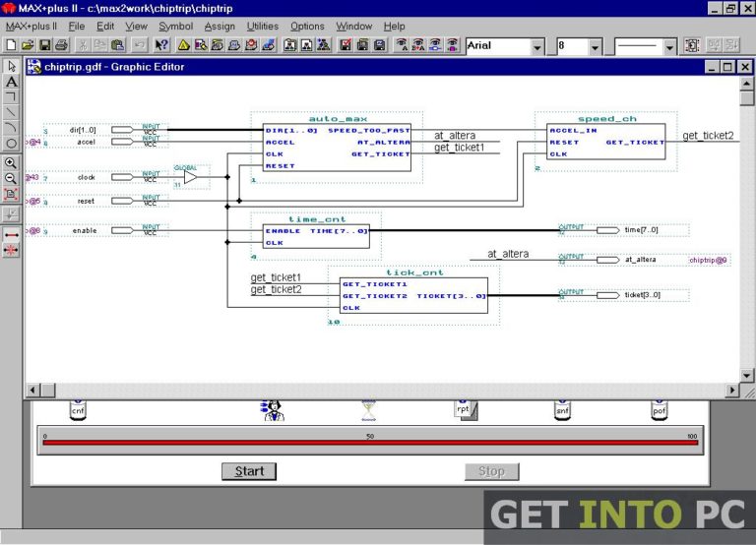Viewport: 756px width, 545px height.
Task: Open a file with the folder icon
Action: (x=28, y=45)
